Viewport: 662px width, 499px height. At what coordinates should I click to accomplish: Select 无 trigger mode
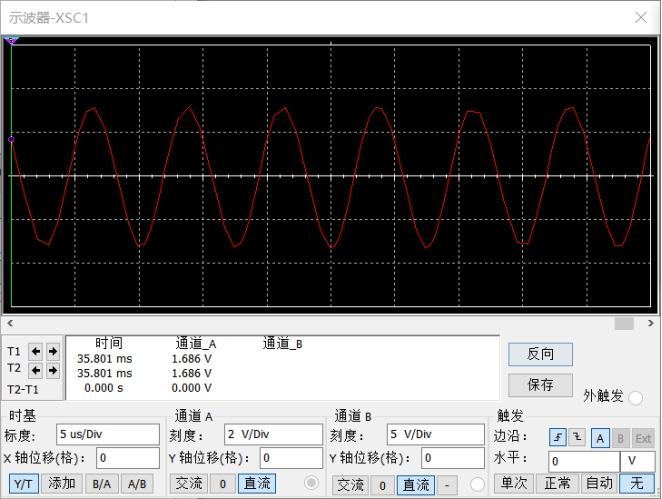click(x=637, y=483)
